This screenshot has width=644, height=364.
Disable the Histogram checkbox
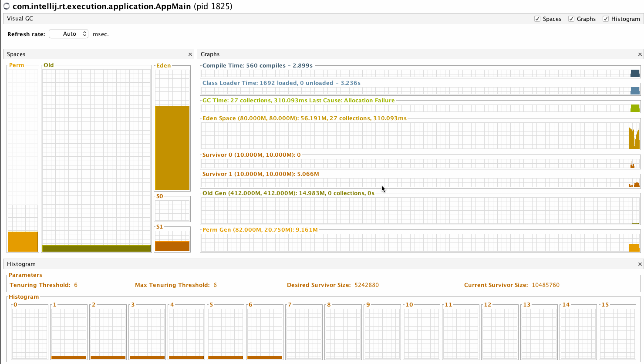[x=606, y=19]
